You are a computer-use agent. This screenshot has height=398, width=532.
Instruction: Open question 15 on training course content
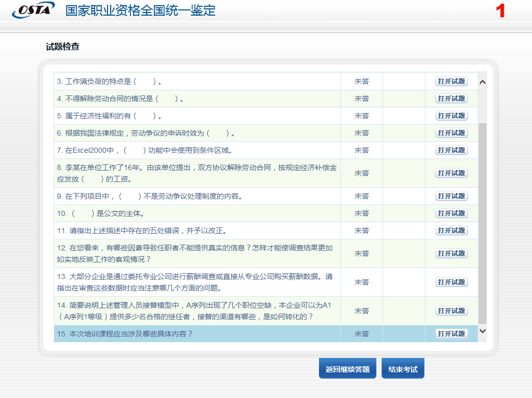(452, 334)
